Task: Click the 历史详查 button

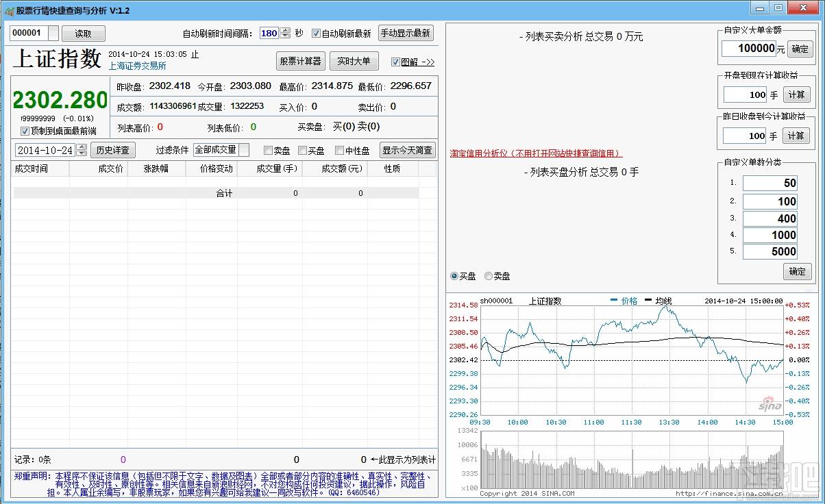Action: pos(112,150)
